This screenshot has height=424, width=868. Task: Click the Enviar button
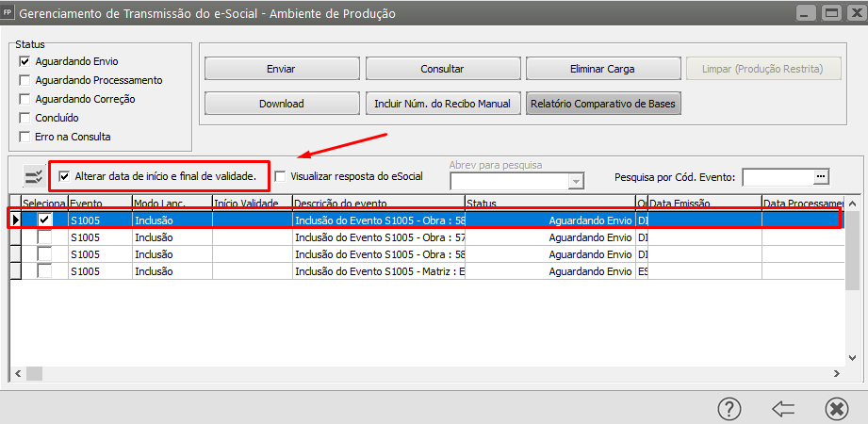281,69
